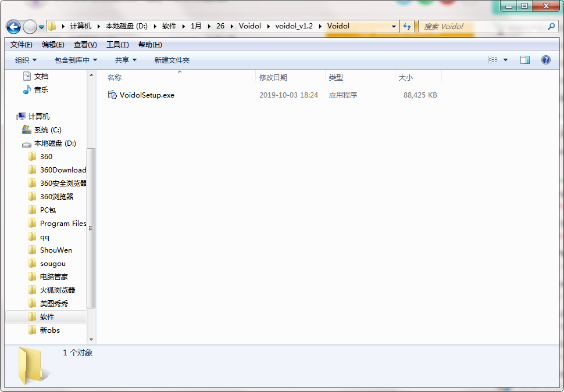Click the navigation pane scrollbar thumb
564x392 pixels.
click(91, 228)
